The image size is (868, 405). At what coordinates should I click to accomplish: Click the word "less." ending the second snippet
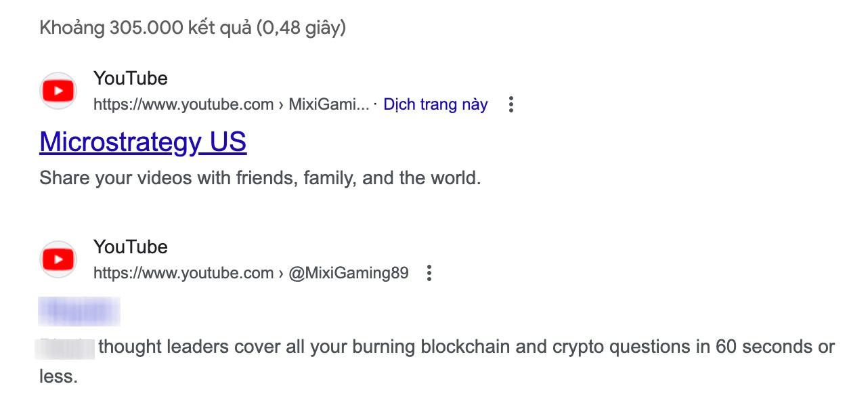point(58,377)
